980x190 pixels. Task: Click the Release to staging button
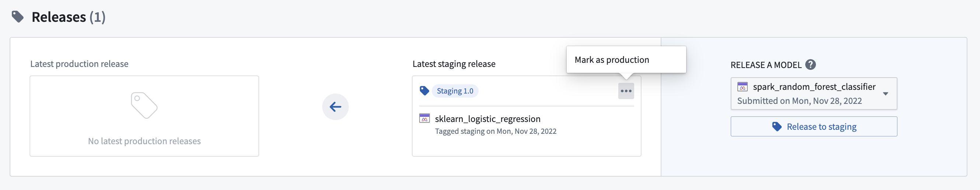(x=813, y=127)
